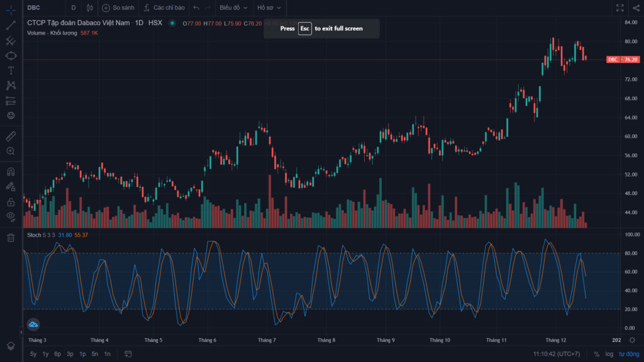
Task: Change the D time interval
Action: coord(74,8)
